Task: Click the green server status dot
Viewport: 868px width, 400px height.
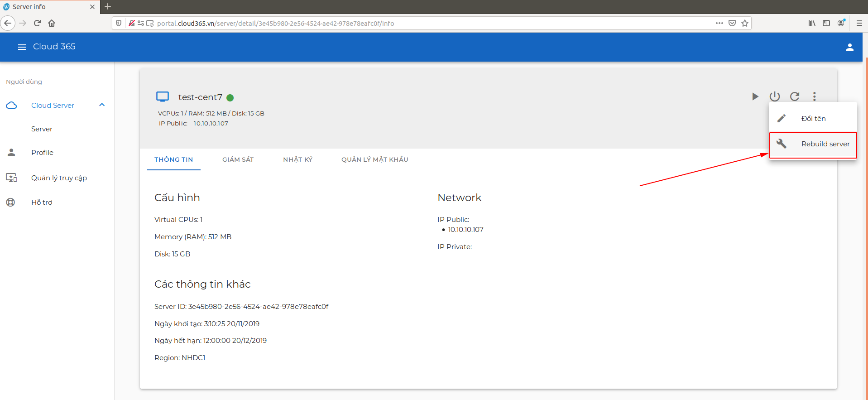Action: pos(230,97)
